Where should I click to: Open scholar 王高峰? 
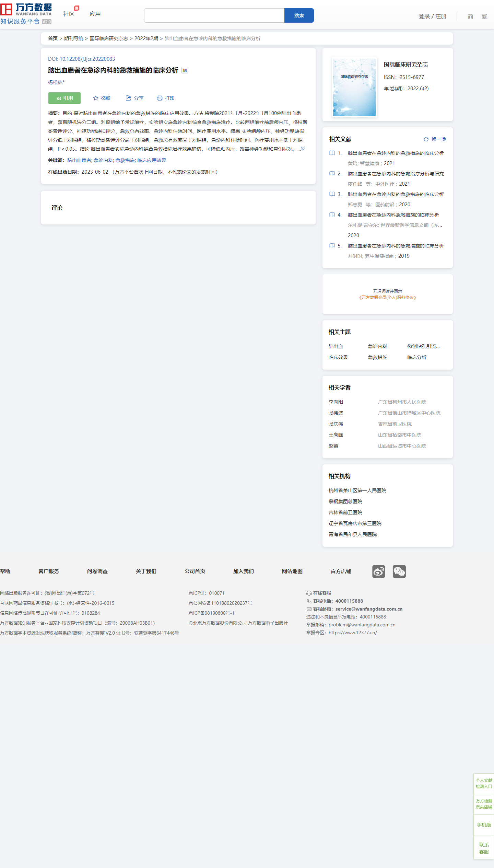coord(336,435)
